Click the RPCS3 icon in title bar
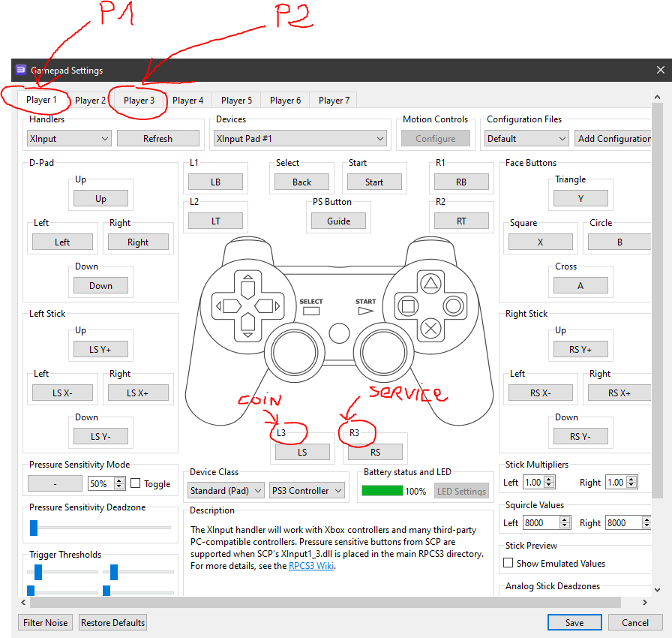 21,70
